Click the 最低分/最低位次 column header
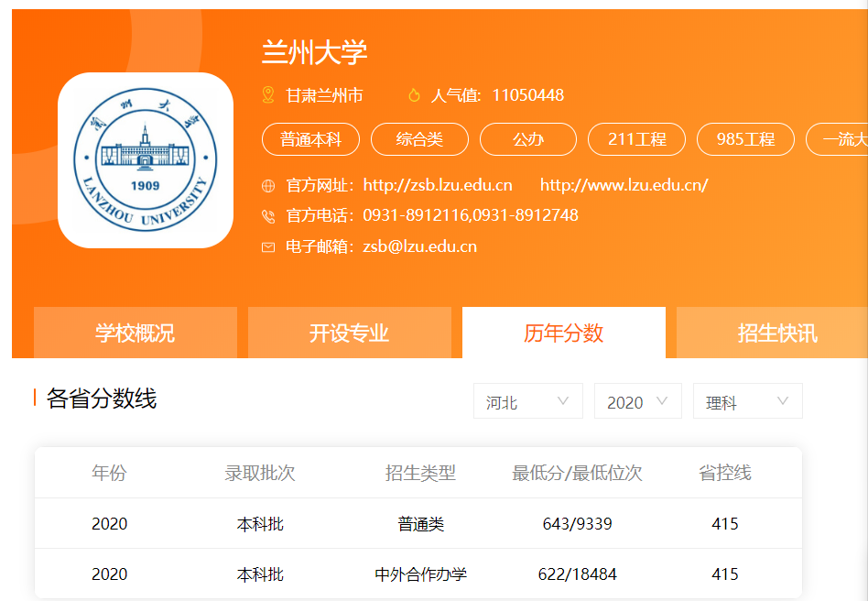This screenshot has width=868, height=601. pyautogui.click(x=577, y=473)
